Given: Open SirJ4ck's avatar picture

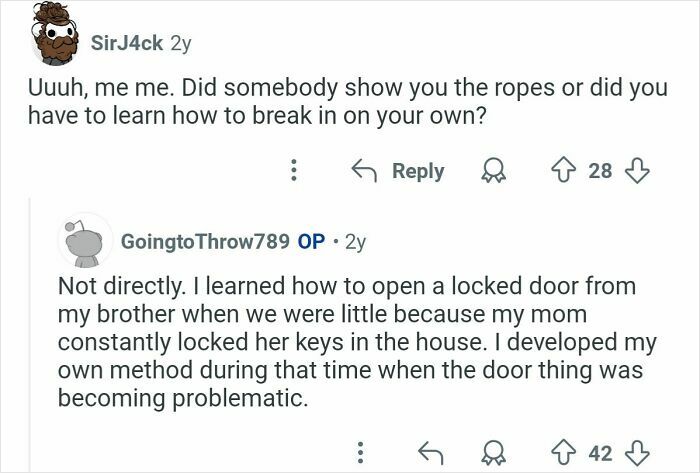Looking at the screenshot, I should [55, 34].
